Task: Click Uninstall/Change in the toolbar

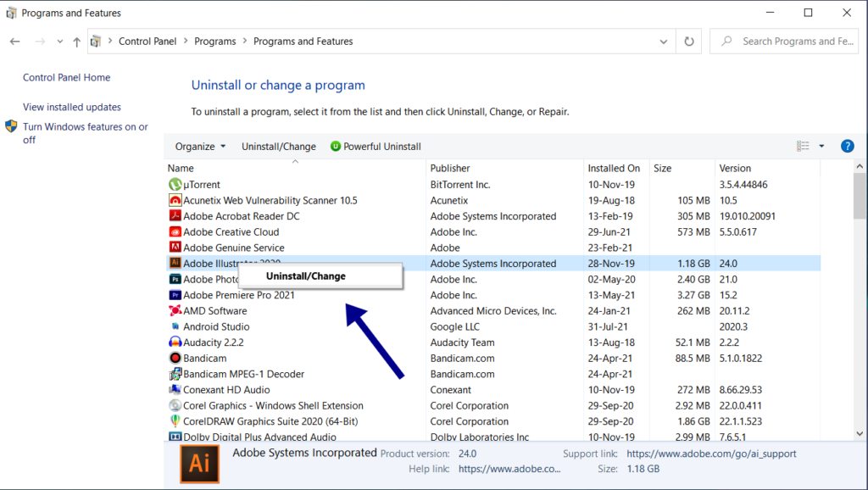Action: (x=278, y=147)
